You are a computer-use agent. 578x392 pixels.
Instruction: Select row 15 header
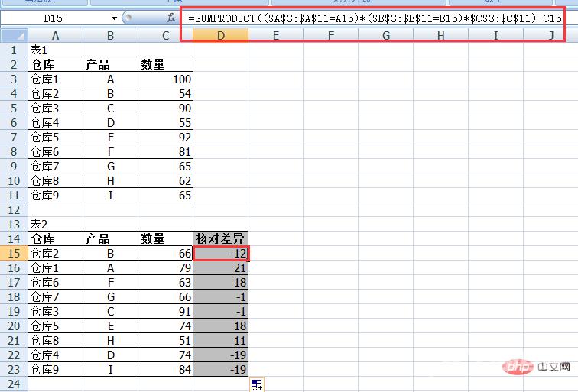[13, 253]
